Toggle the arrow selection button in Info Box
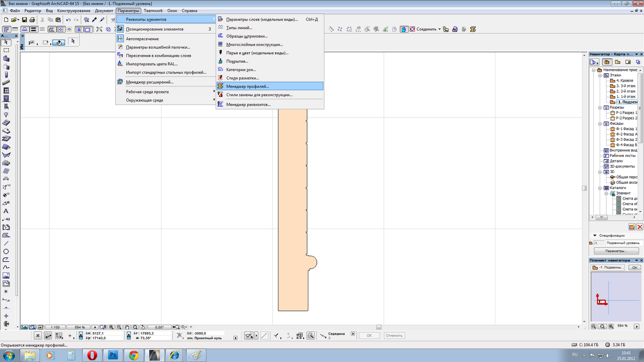Image resolution: width=644 pixels, height=362 pixels. tap(73, 41)
